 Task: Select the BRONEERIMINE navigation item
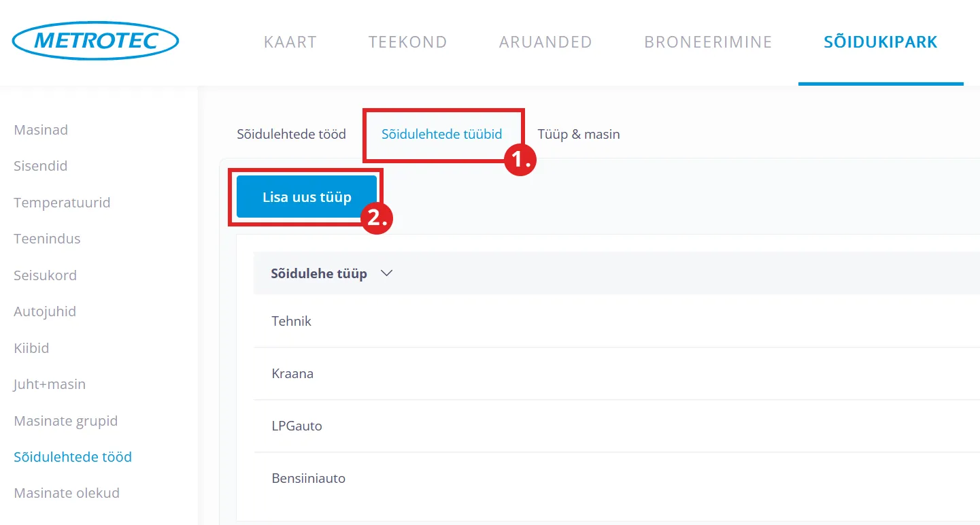pyautogui.click(x=708, y=42)
